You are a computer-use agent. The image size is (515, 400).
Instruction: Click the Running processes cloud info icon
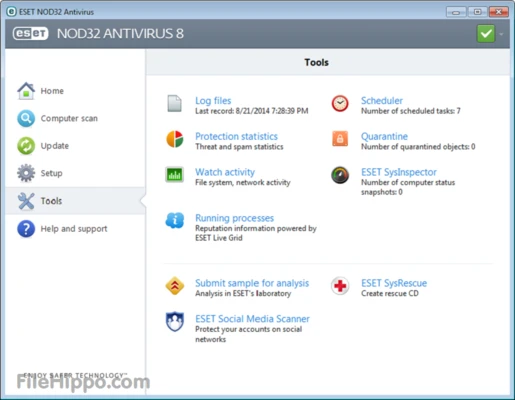click(175, 220)
